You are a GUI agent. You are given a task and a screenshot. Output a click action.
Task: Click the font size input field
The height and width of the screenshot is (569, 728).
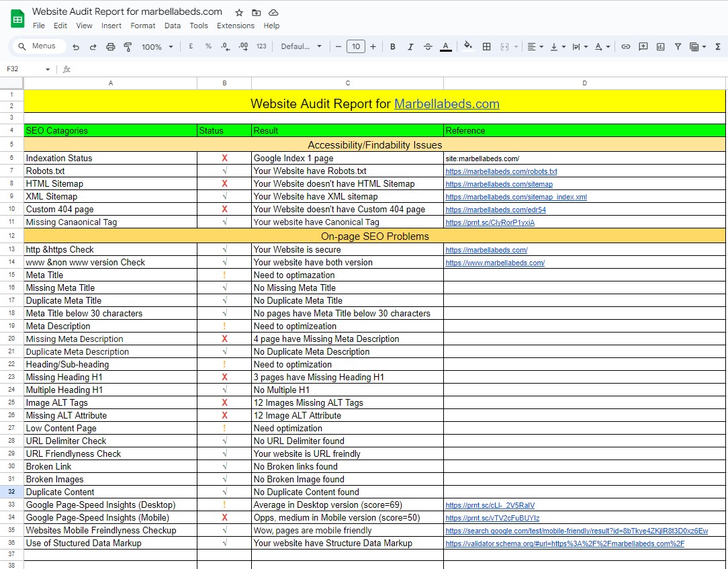(x=356, y=47)
